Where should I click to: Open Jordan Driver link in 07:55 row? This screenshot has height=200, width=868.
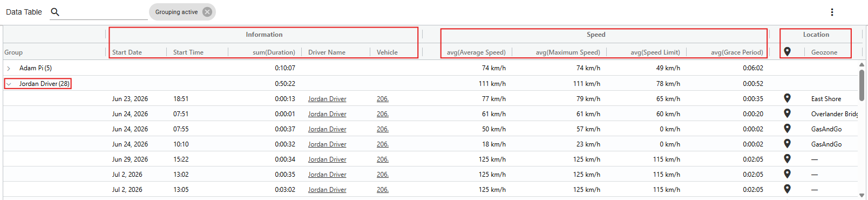[327, 129]
